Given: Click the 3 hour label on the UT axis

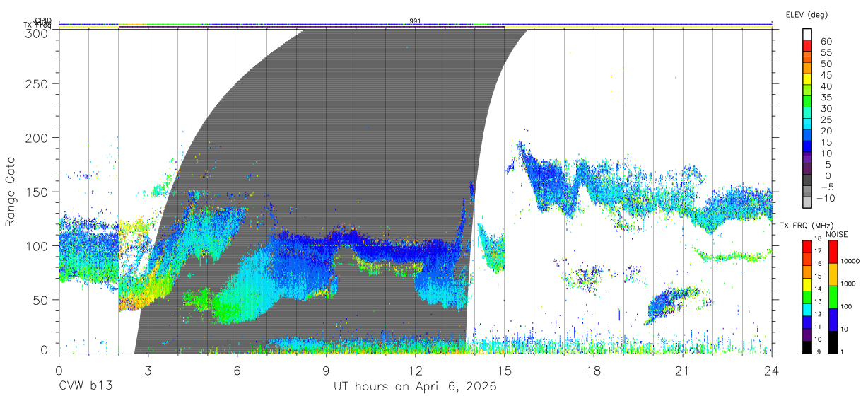Looking at the screenshot, I should click(148, 371).
